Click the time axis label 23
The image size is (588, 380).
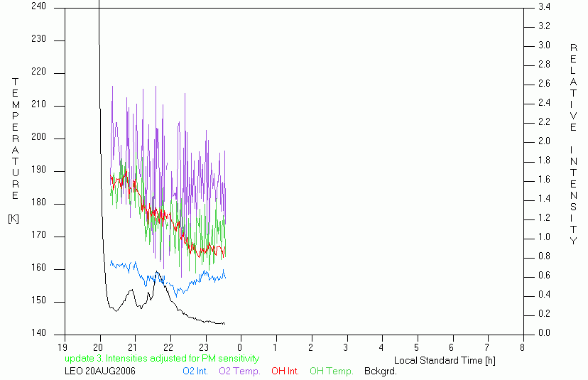click(x=204, y=348)
